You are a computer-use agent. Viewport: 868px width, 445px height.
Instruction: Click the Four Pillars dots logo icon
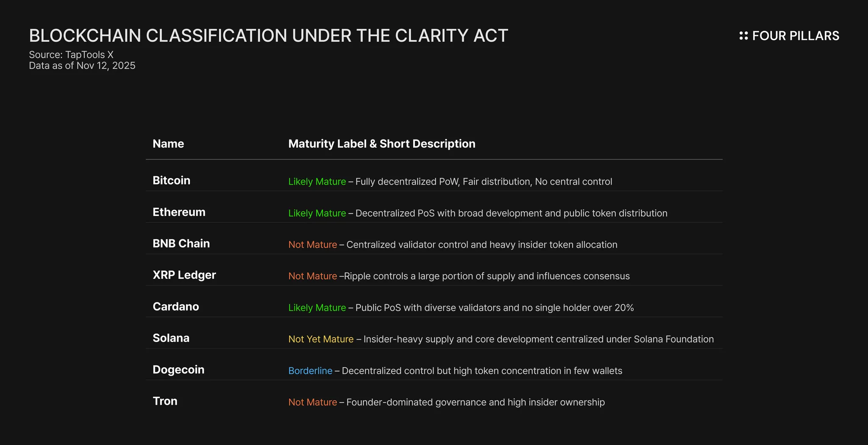click(743, 36)
